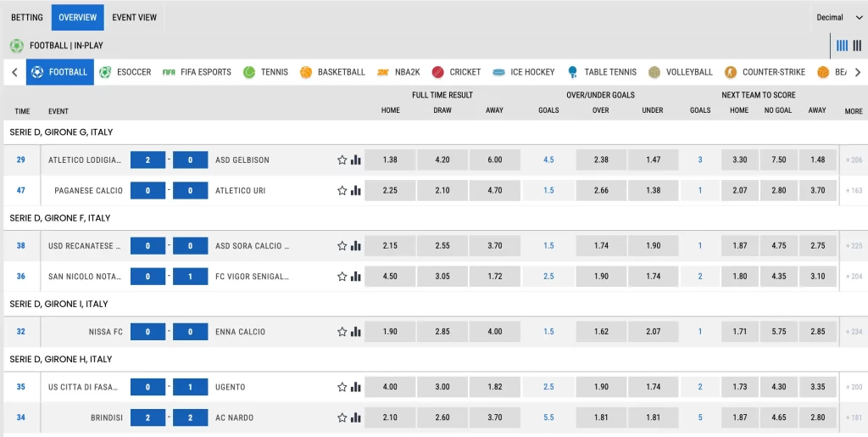Select the Ice Hockey puck icon
This screenshot has height=437, width=868.
point(498,72)
